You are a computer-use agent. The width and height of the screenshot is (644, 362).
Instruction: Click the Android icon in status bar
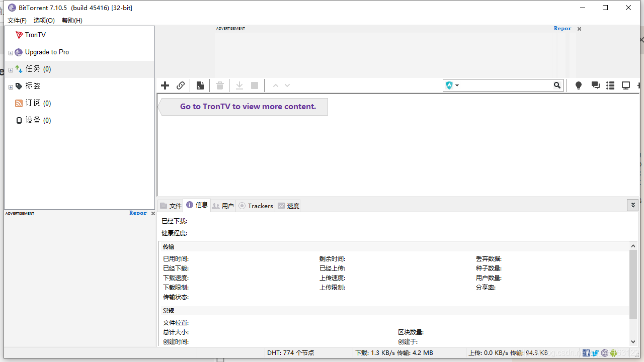(x=613, y=353)
